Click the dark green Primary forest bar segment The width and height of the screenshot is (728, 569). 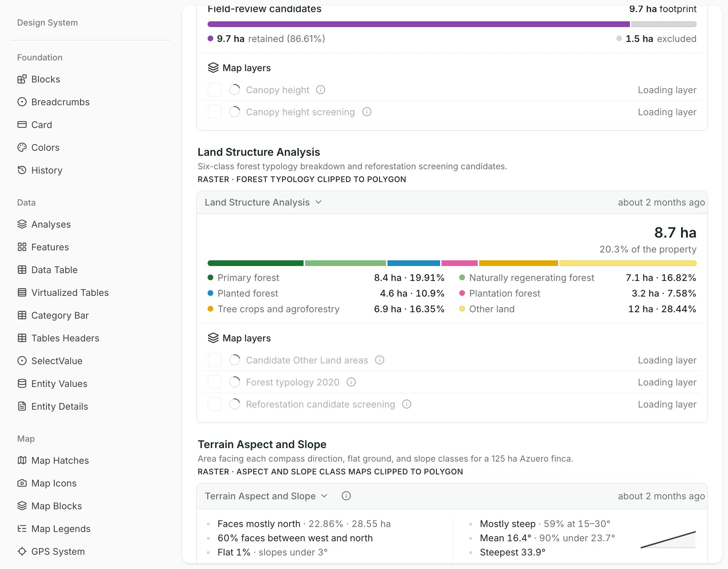(256, 263)
